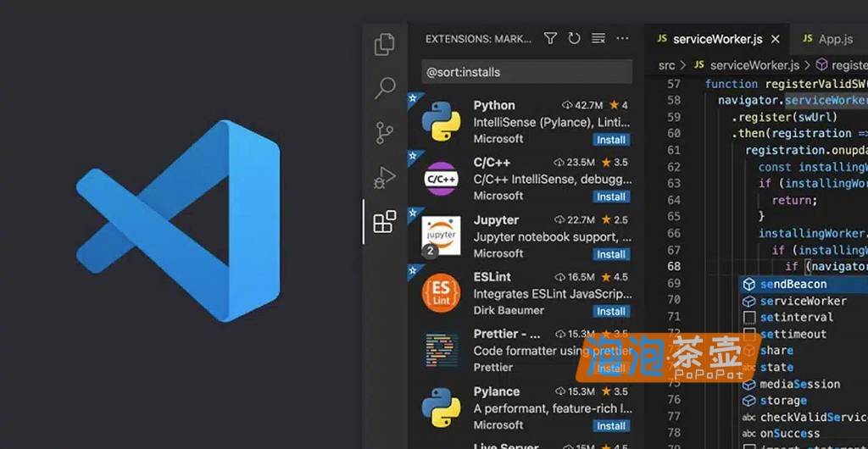The image size is (868, 449).
Task: Click the filter extensions funnel icon
Action: click(549, 38)
